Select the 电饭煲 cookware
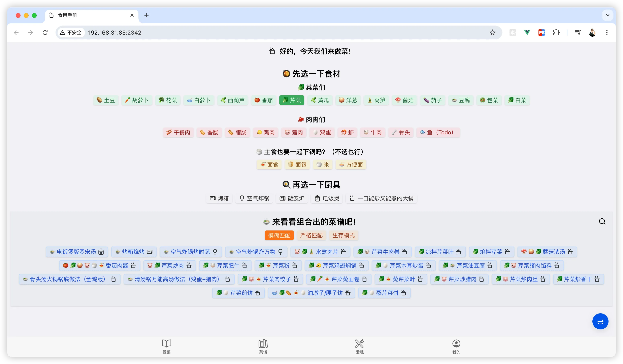623x364 pixels. click(x=327, y=198)
